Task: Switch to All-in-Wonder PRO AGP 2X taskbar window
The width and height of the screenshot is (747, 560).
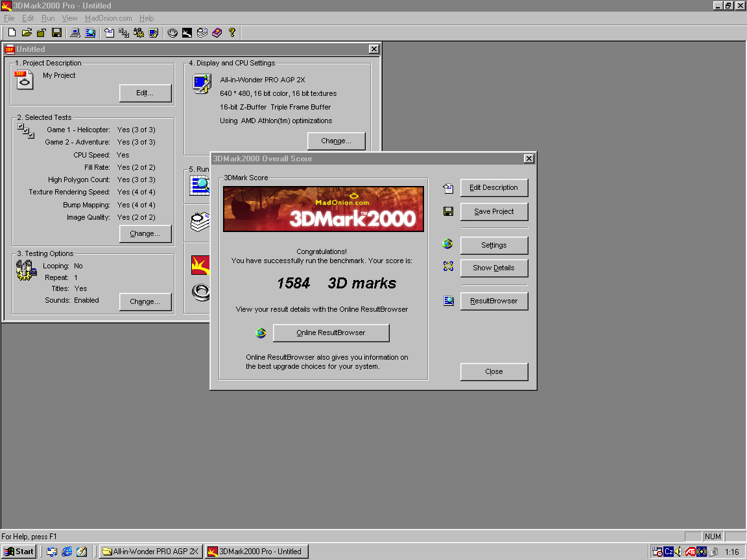Action: (x=150, y=552)
